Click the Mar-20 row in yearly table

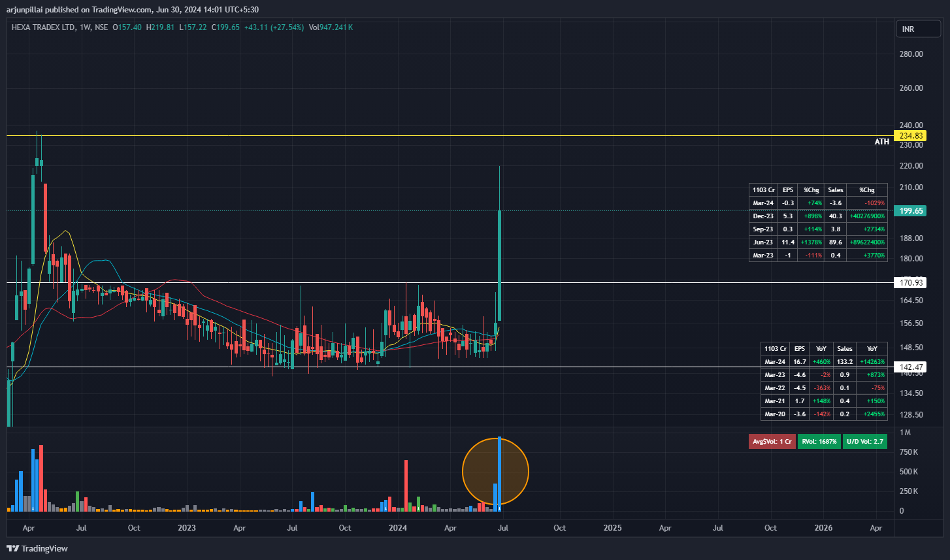coord(825,414)
